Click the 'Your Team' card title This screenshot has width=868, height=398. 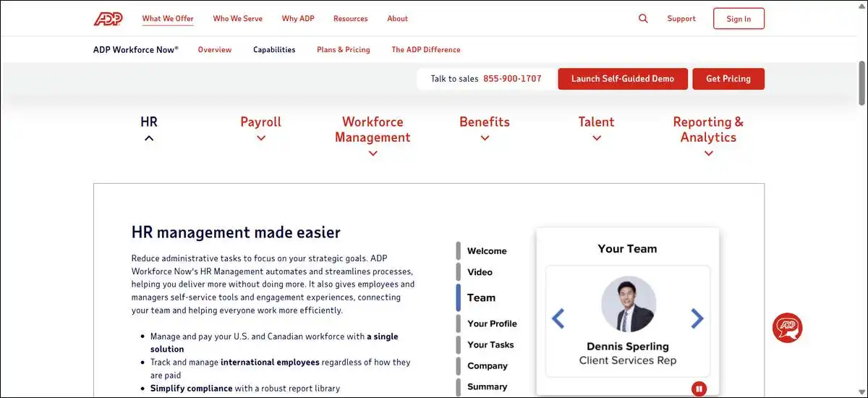[627, 248]
